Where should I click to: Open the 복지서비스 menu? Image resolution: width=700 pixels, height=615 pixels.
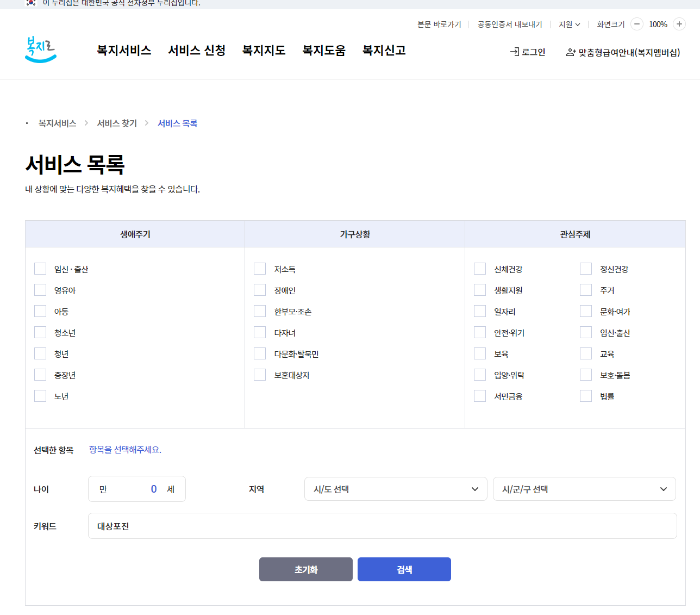pos(124,50)
